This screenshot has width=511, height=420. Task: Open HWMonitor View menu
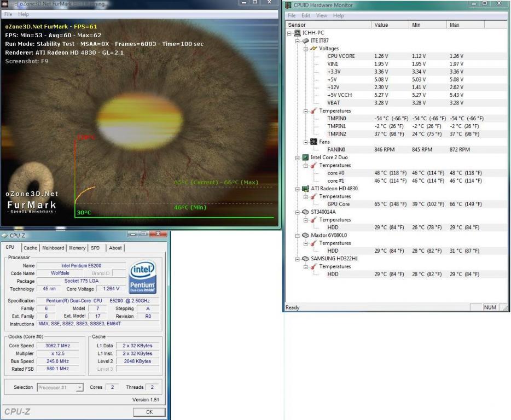pos(321,16)
